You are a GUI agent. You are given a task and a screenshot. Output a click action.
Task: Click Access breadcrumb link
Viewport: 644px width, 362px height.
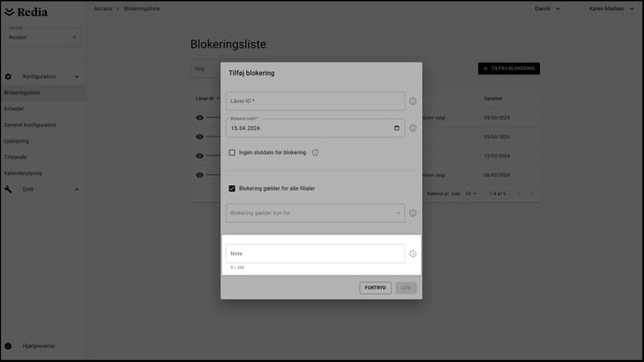tap(103, 8)
